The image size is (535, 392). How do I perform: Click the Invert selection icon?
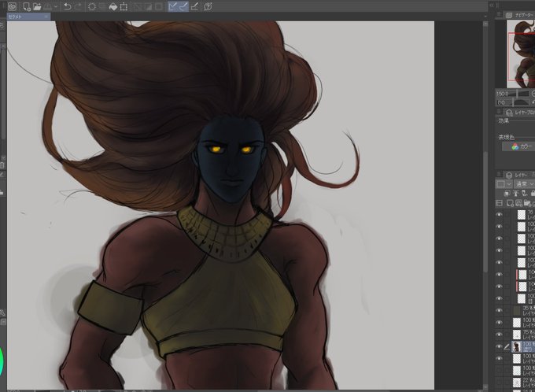(x=148, y=6)
